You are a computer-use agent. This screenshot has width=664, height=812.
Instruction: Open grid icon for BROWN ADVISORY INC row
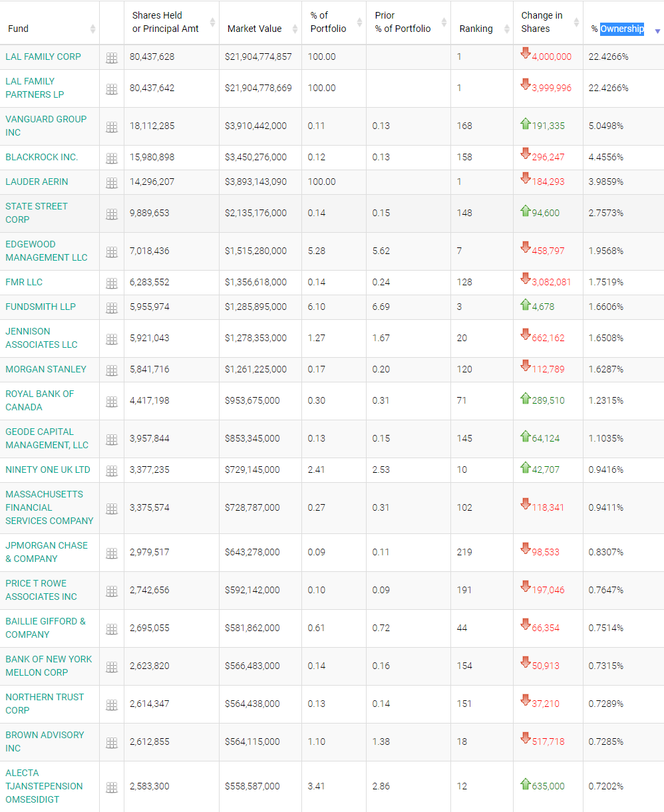[112, 743]
